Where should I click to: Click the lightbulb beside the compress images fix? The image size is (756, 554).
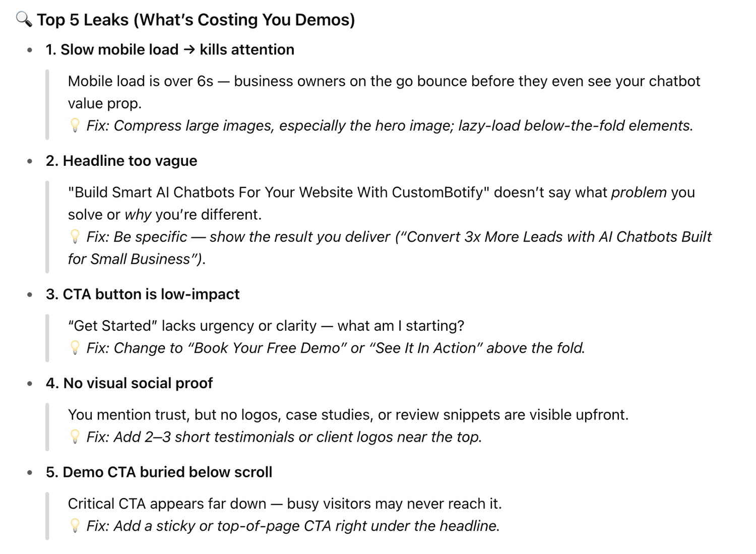tap(75, 125)
